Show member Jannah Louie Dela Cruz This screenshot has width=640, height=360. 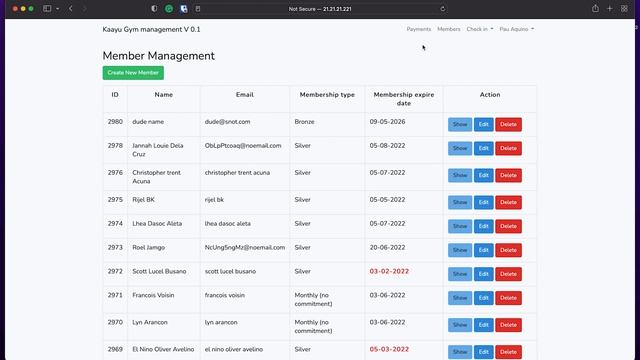pos(460,148)
